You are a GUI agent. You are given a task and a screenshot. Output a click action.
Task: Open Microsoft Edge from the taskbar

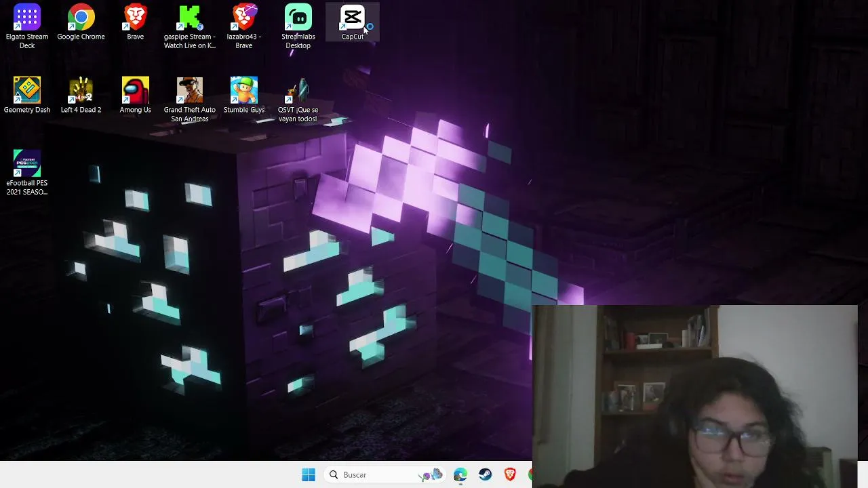click(x=460, y=475)
